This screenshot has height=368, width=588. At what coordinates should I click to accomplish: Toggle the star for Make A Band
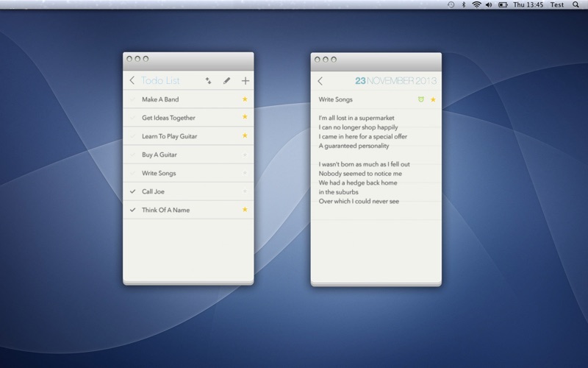[245, 99]
